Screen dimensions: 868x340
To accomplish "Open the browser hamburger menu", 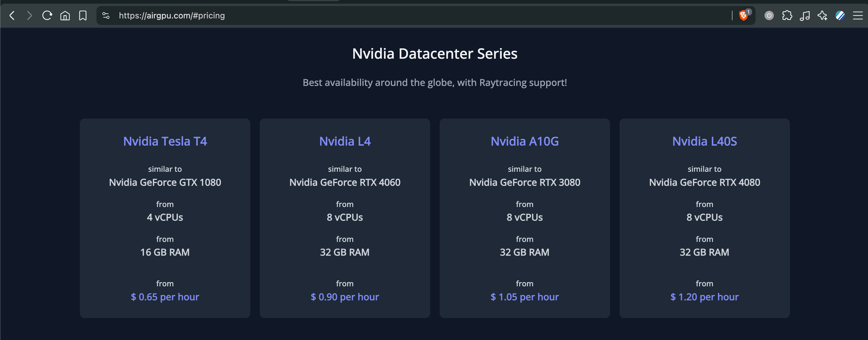I will (858, 16).
